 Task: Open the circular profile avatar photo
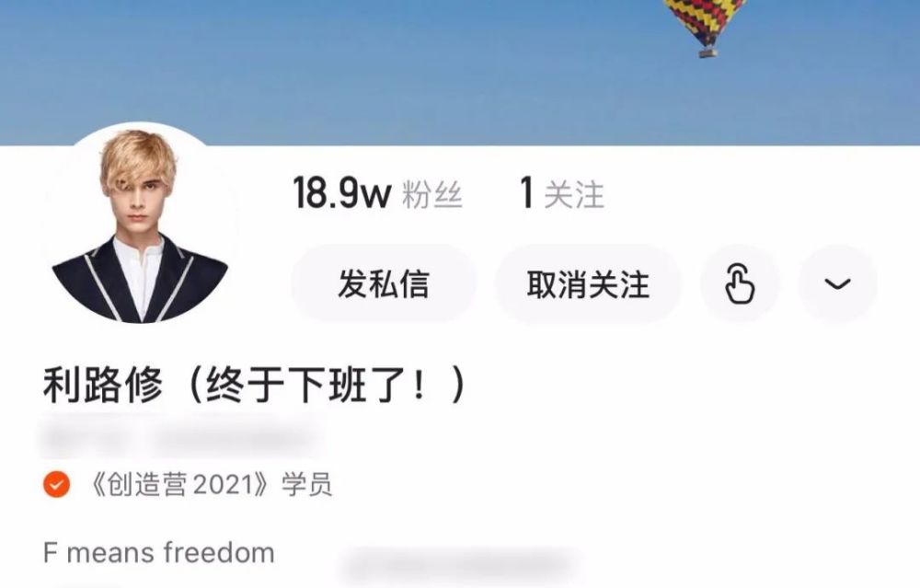[x=140, y=225]
